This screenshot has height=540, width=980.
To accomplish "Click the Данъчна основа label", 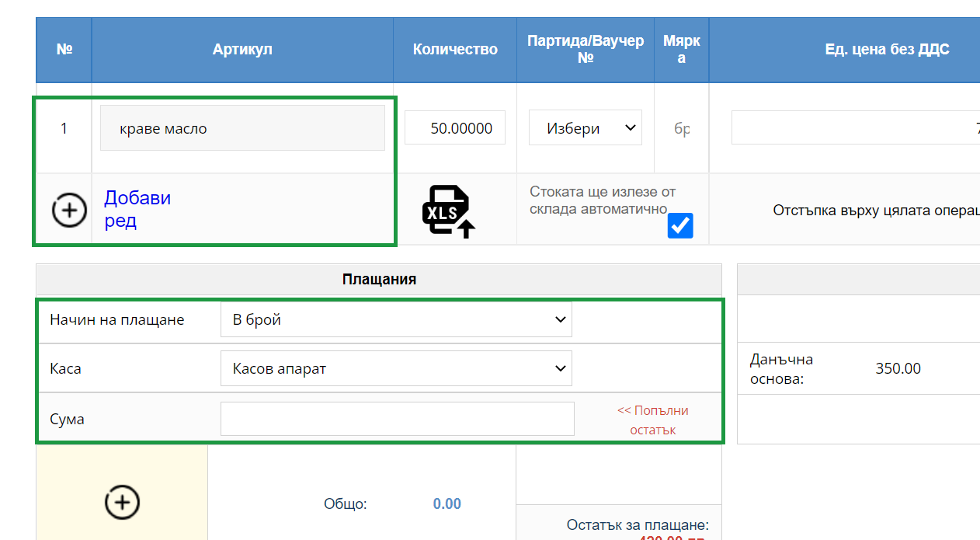I will click(781, 368).
